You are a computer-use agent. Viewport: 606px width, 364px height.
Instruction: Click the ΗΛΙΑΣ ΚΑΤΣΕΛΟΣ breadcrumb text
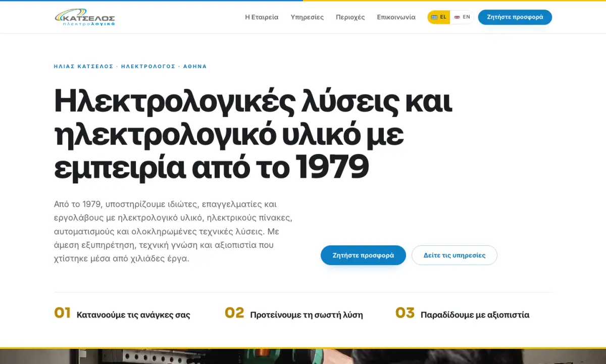[84, 66]
